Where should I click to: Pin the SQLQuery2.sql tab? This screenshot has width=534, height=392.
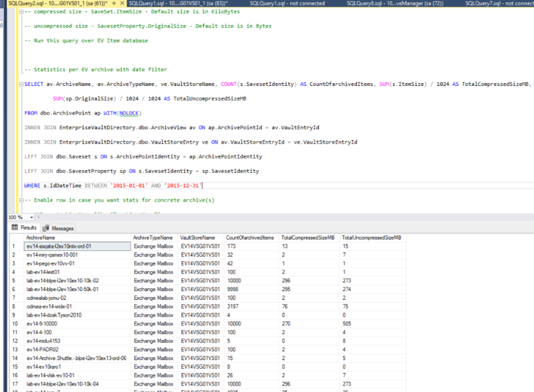point(113,3)
